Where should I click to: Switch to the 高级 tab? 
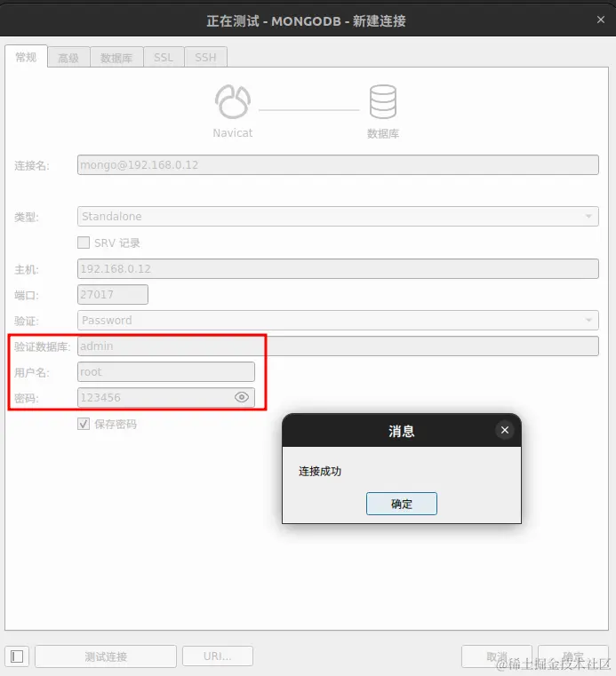point(68,58)
